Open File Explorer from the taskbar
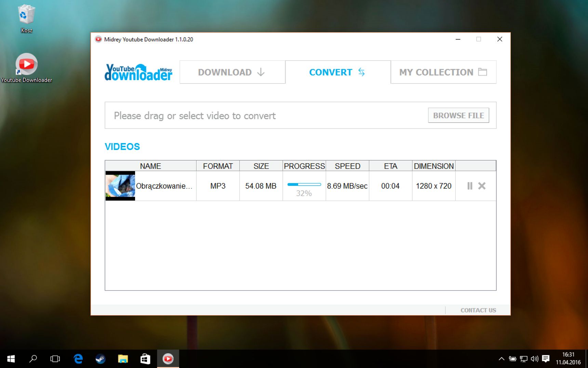This screenshot has width=588, height=368. click(123, 359)
